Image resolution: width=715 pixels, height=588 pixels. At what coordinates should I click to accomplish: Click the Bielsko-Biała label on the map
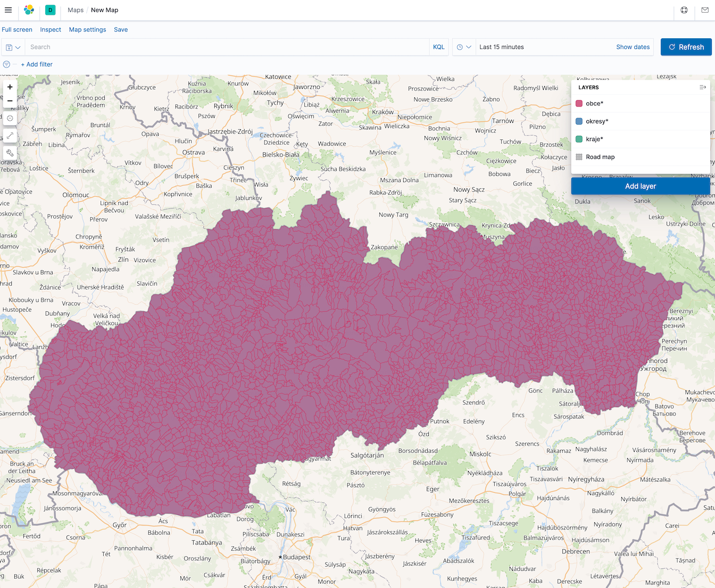(x=281, y=154)
